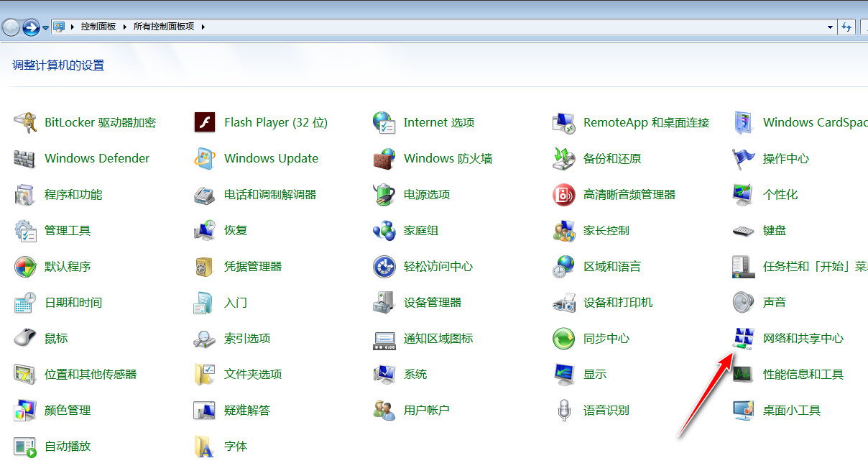The image size is (868, 471).
Task: Open the 管理工具 link
Action: [68, 231]
